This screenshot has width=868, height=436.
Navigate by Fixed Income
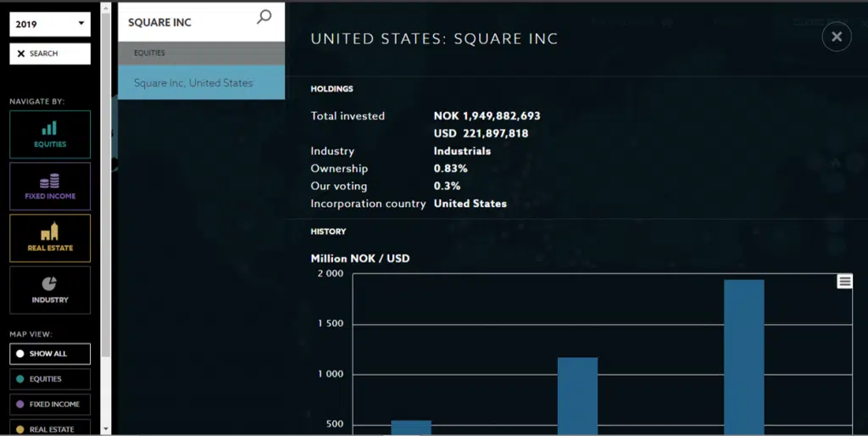50,186
